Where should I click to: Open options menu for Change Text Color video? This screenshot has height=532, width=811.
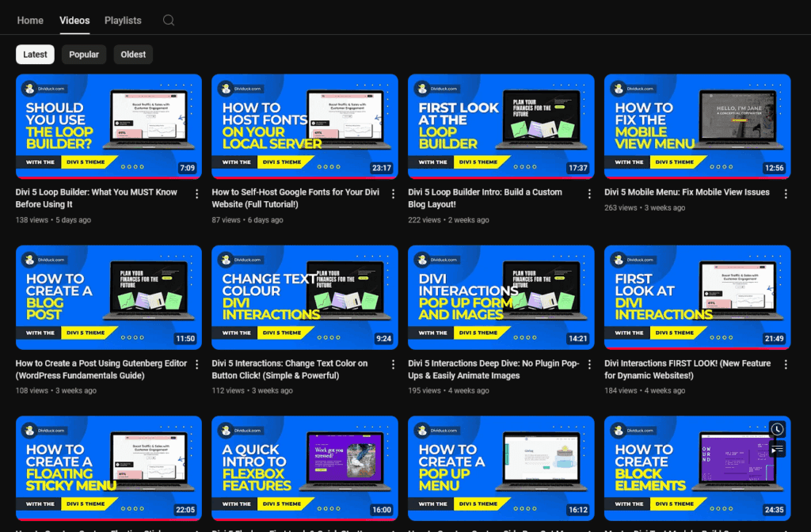[x=393, y=364]
